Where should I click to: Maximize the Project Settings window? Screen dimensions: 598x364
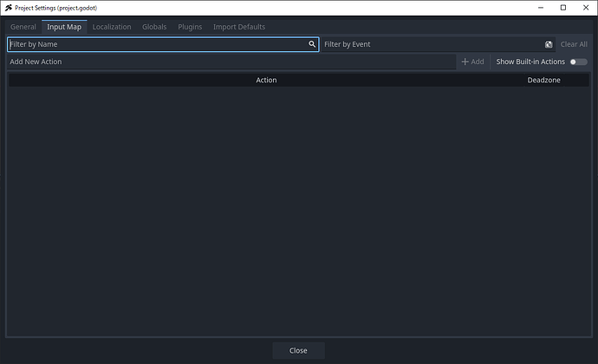[562, 8]
